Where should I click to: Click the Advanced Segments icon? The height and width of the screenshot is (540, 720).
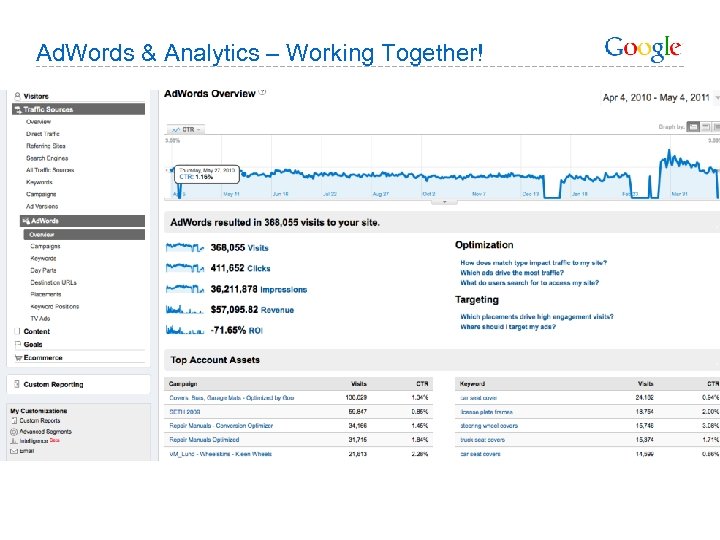(14, 430)
